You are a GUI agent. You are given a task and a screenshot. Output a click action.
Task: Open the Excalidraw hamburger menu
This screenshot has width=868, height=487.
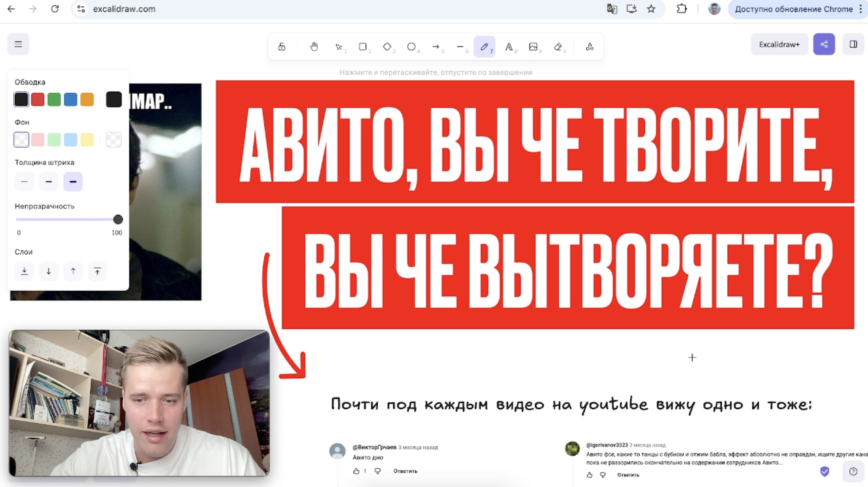click(18, 44)
